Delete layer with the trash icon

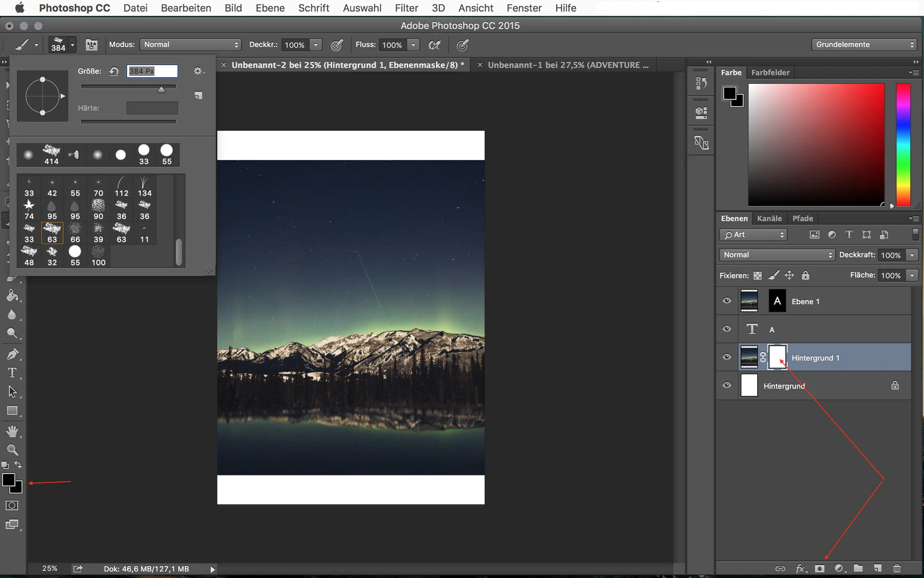(x=897, y=568)
